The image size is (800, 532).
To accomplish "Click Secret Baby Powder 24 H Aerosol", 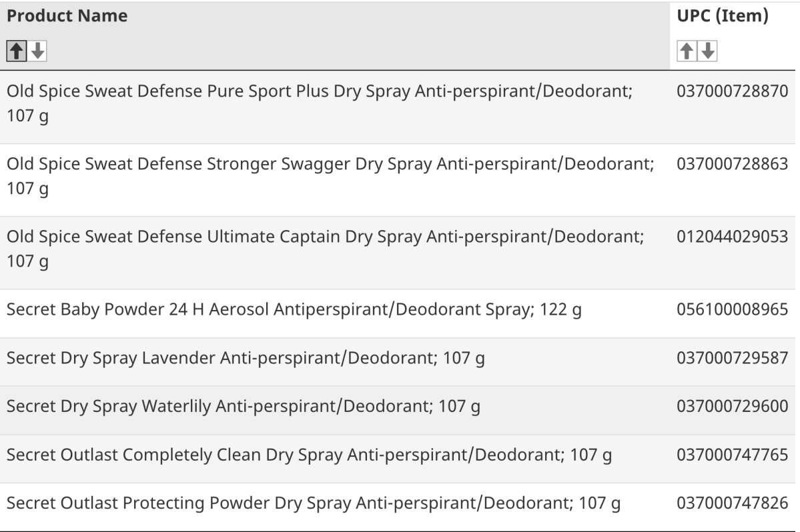I will click(x=294, y=311).
